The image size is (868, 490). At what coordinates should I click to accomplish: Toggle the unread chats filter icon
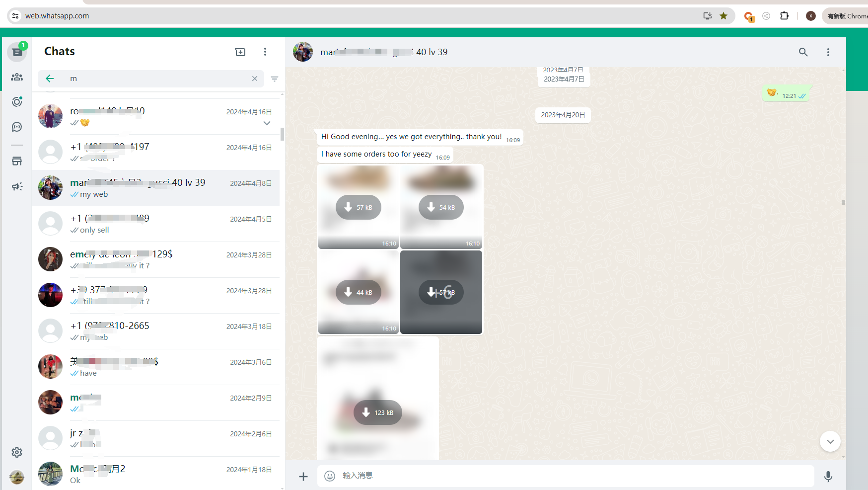point(275,79)
